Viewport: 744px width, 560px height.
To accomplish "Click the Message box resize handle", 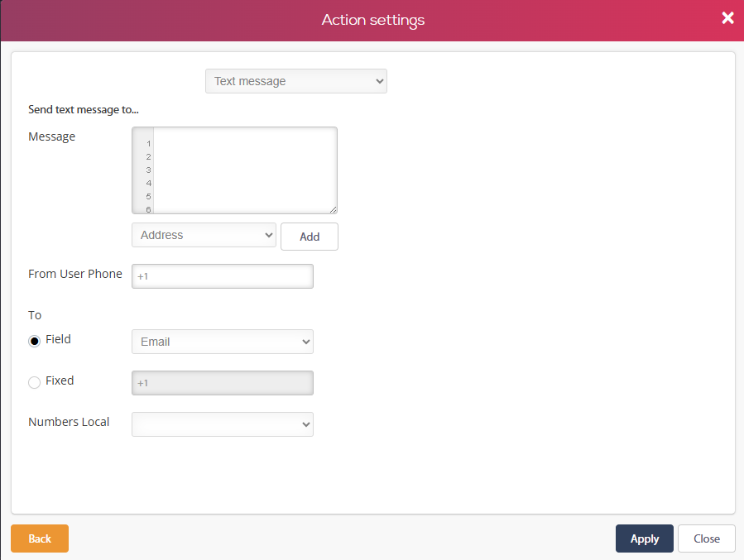I will point(333,210).
